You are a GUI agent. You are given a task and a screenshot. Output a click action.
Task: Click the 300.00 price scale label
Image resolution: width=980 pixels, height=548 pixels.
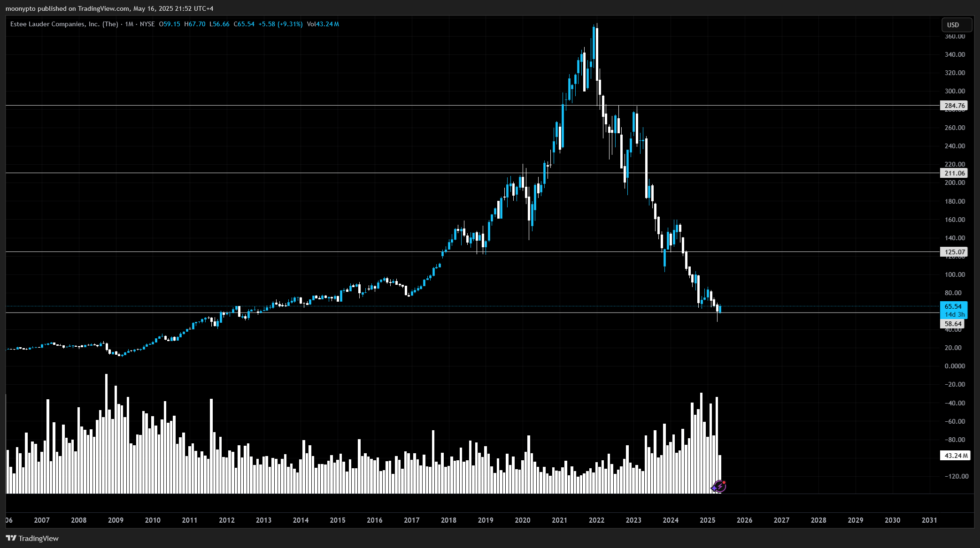pos(955,91)
